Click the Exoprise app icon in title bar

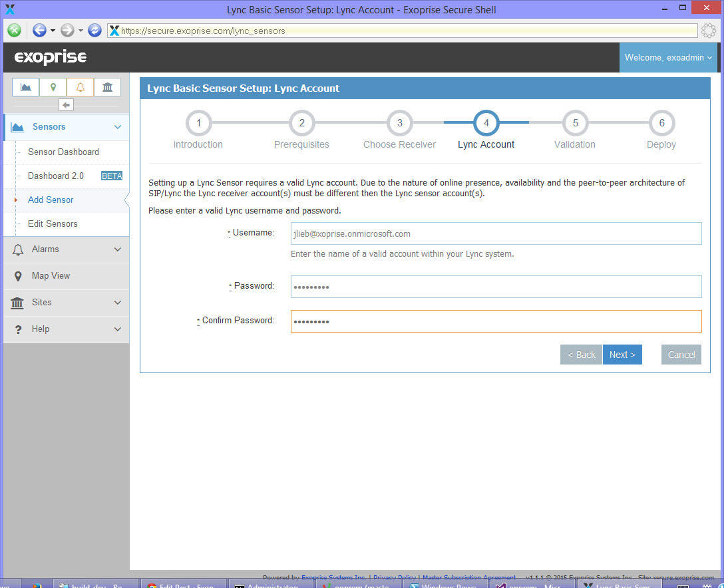click(x=10, y=9)
